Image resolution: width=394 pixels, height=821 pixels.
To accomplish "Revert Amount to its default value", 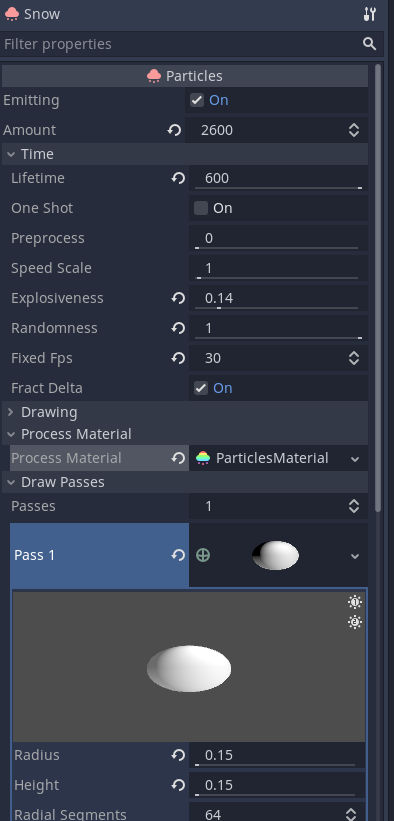I will [x=174, y=130].
